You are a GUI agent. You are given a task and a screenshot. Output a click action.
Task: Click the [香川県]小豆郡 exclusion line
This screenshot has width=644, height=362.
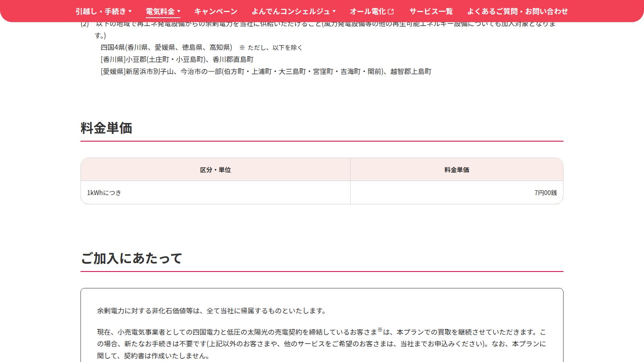click(x=177, y=60)
